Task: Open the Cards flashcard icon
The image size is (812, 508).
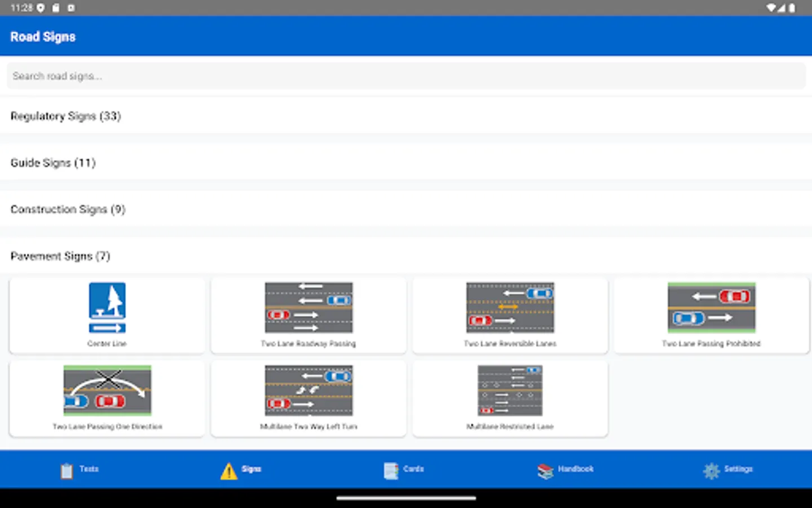Action: tap(390, 470)
